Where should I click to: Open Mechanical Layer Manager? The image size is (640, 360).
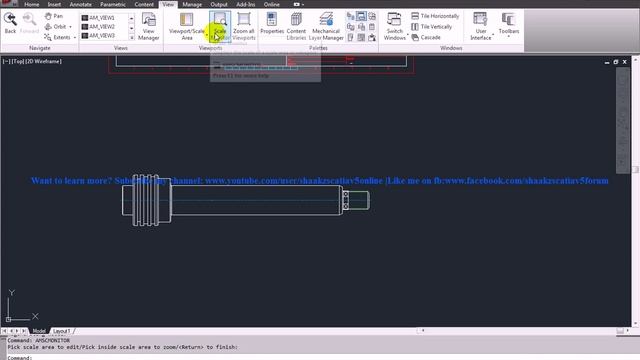[x=326, y=26]
